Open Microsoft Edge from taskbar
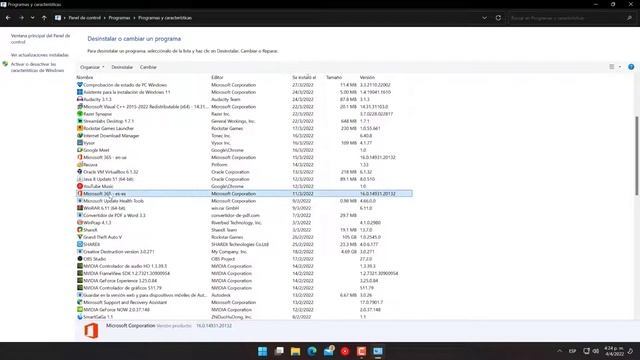The height and width of the screenshot is (360, 640). [x=312, y=351]
